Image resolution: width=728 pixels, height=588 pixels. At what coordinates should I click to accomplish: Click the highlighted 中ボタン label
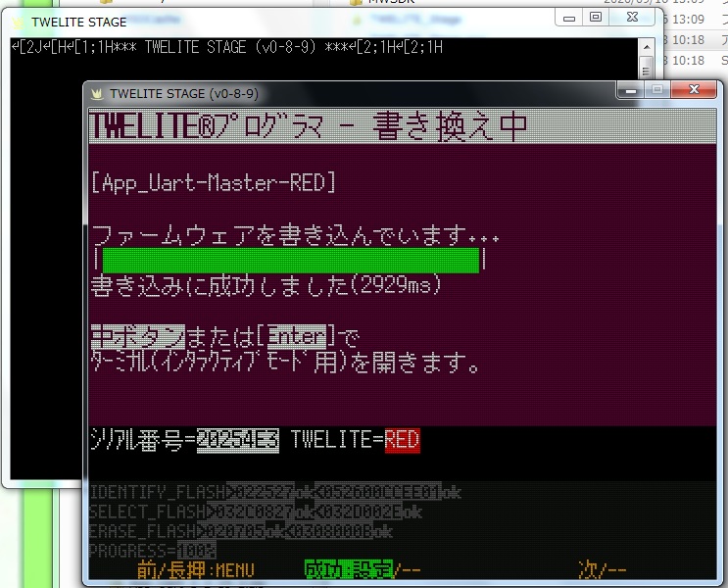138,337
